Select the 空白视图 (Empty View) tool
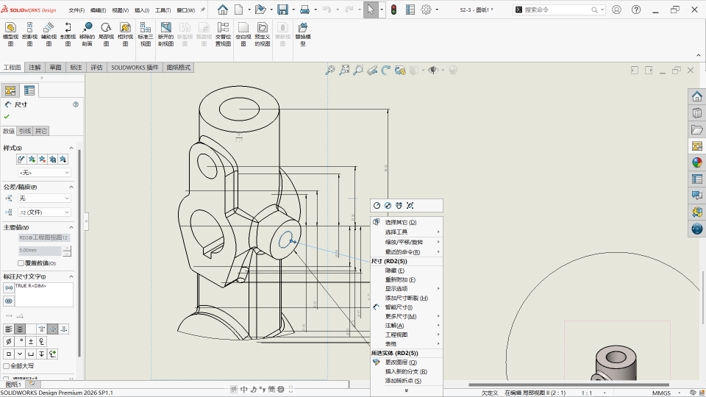 [x=243, y=34]
